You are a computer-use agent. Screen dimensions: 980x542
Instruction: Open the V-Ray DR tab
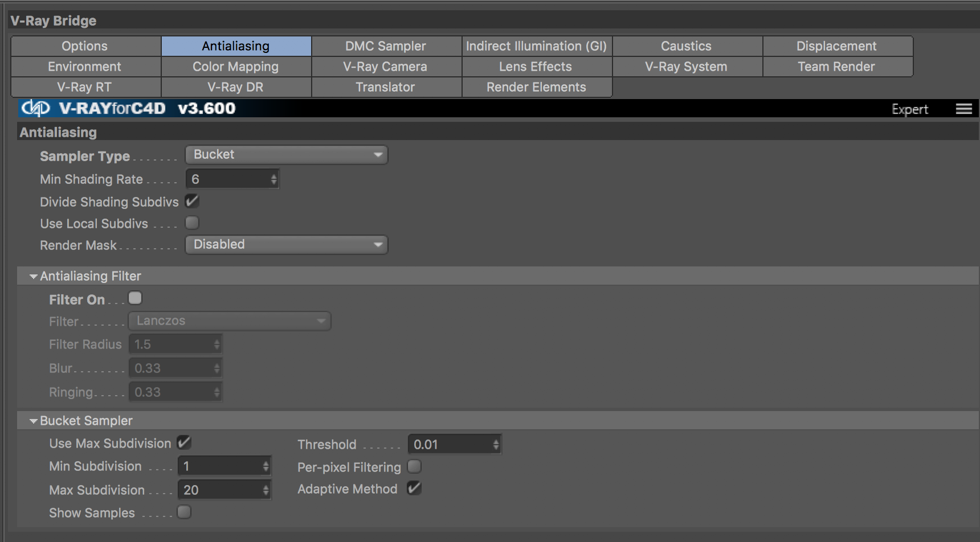pyautogui.click(x=236, y=87)
